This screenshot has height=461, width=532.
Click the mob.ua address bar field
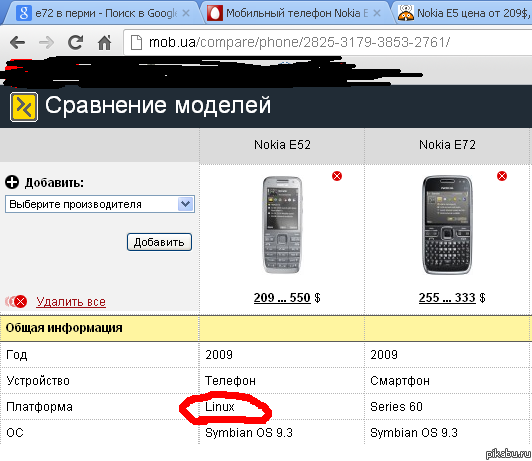coord(327,43)
